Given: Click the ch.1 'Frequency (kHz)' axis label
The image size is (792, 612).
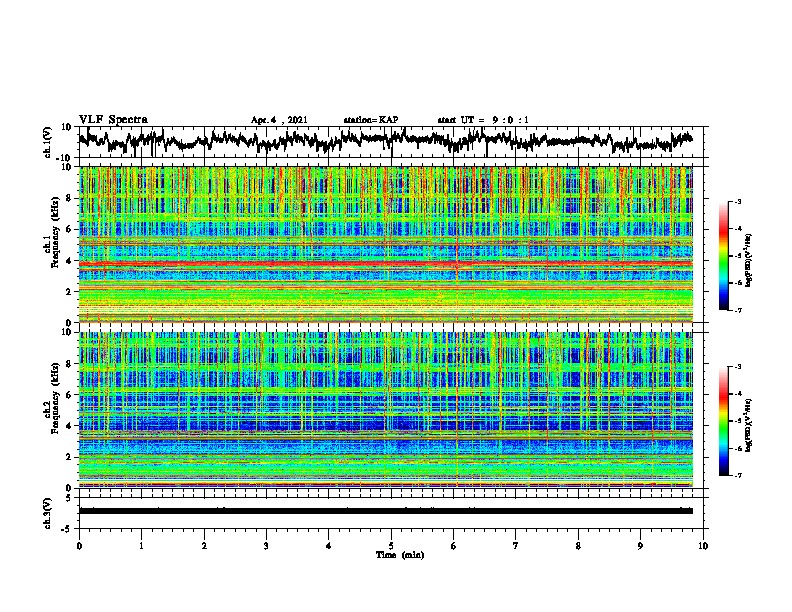Looking at the screenshot, I should coord(55,232).
